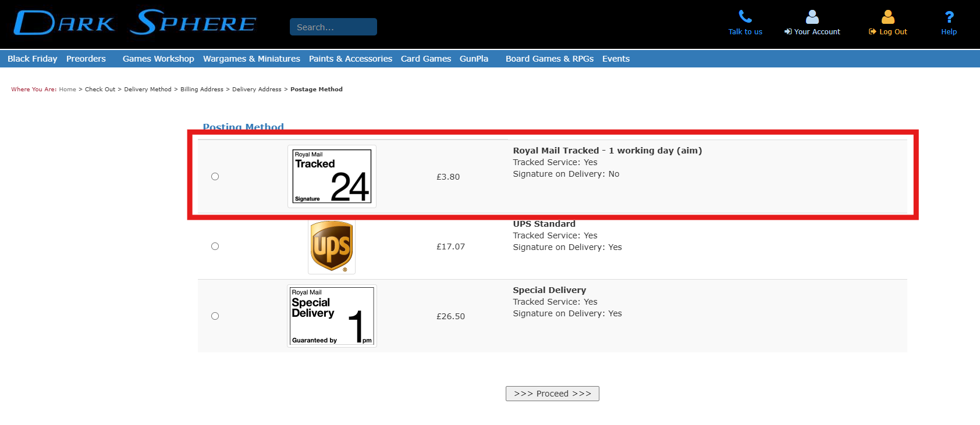Open the Paints & Accessories menu
Image resolution: width=980 pixels, height=425 pixels.
point(350,59)
